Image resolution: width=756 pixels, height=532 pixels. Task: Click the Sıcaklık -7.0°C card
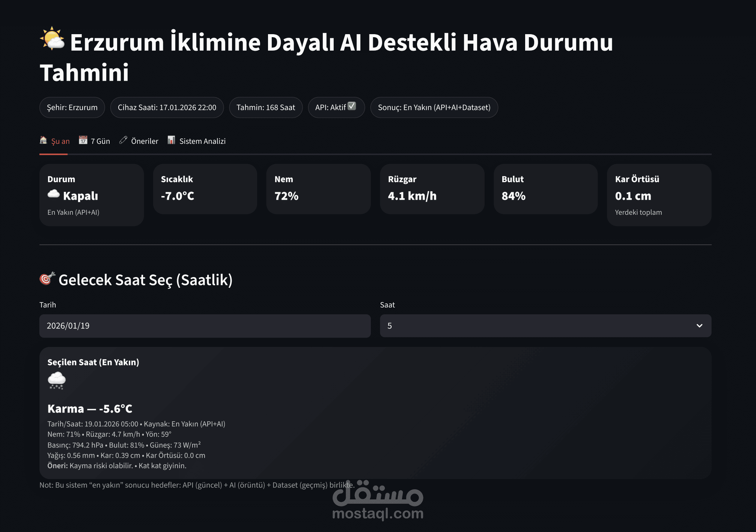click(205, 189)
